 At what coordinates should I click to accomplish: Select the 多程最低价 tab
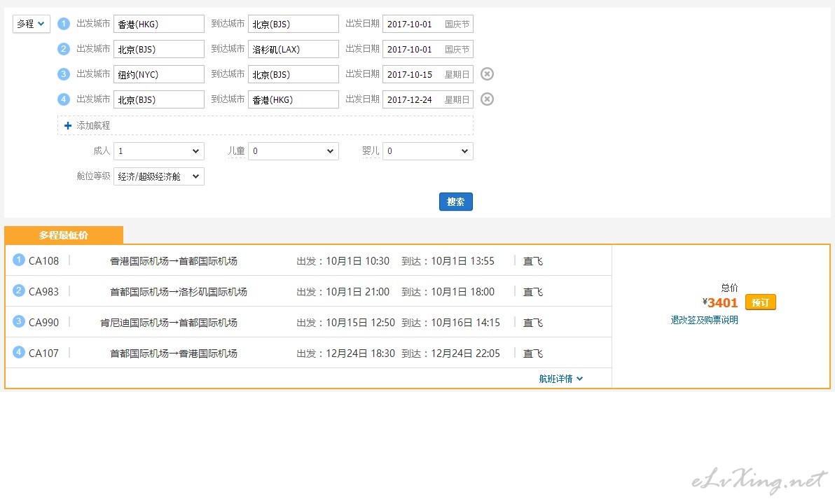click(x=63, y=235)
